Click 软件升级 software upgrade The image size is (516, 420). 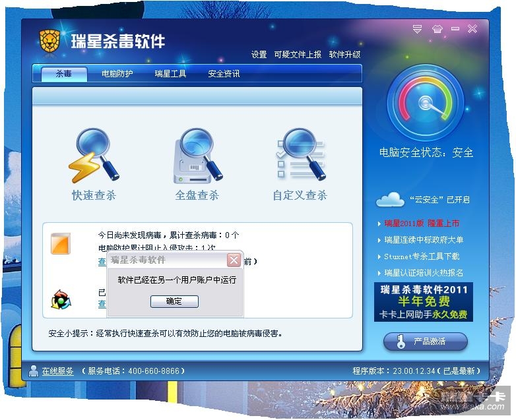pos(344,55)
